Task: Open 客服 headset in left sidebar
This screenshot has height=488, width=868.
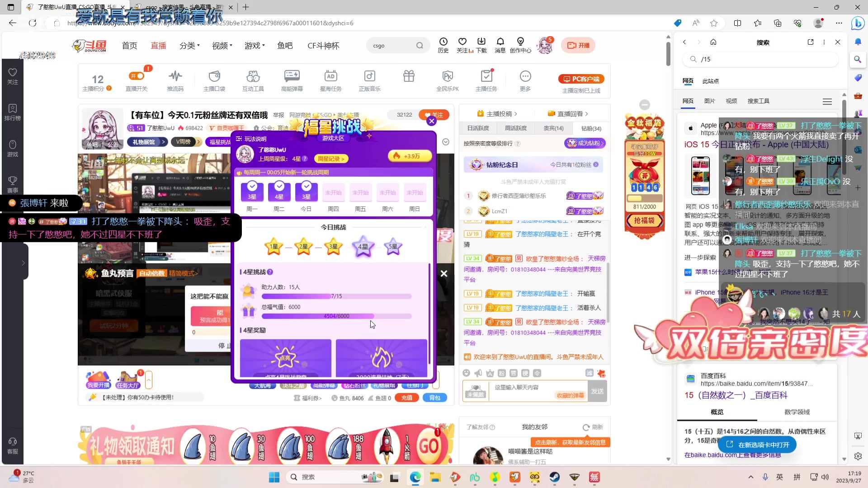Action: click(13, 445)
